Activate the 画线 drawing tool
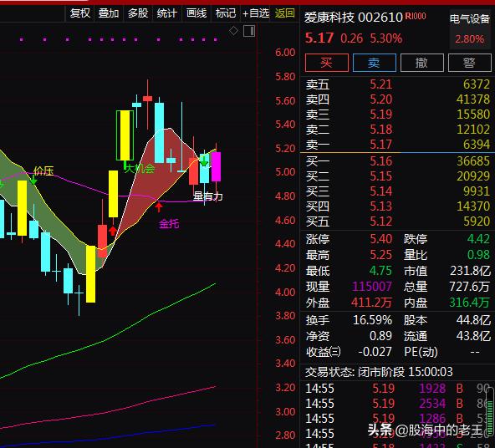Viewport: 495px width, 448px height. (x=196, y=13)
